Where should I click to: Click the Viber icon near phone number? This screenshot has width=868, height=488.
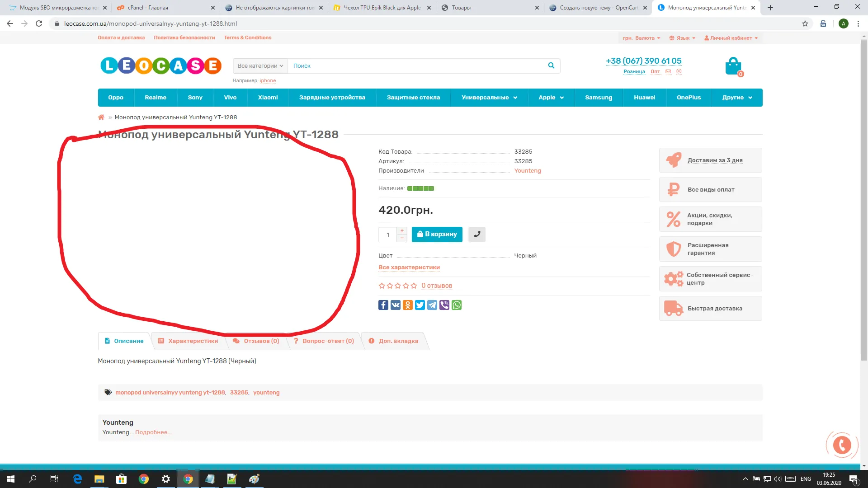(x=679, y=71)
